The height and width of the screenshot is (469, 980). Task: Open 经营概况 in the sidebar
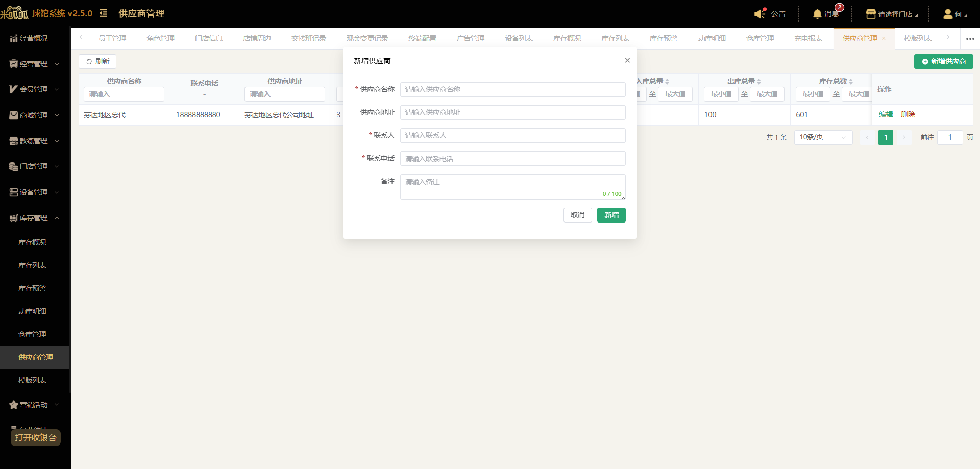click(34, 38)
